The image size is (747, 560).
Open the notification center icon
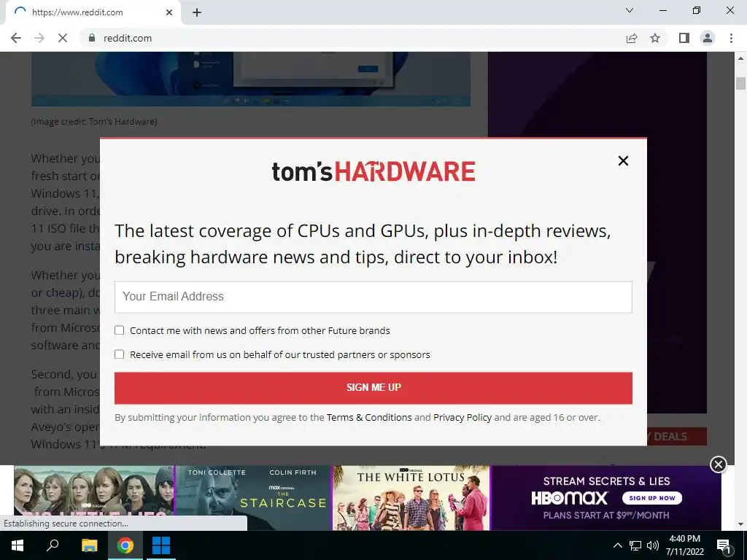click(x=724, y=545)
